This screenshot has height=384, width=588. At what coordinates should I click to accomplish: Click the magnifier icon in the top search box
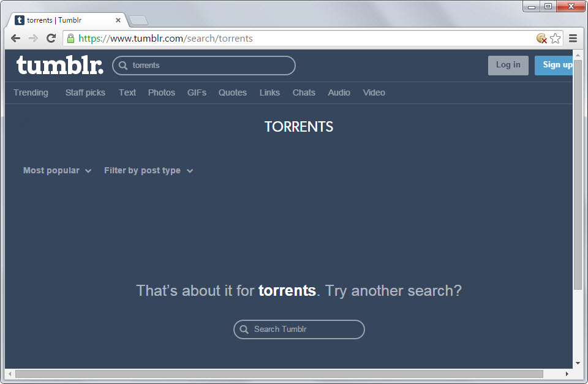[x=123, y=66]
